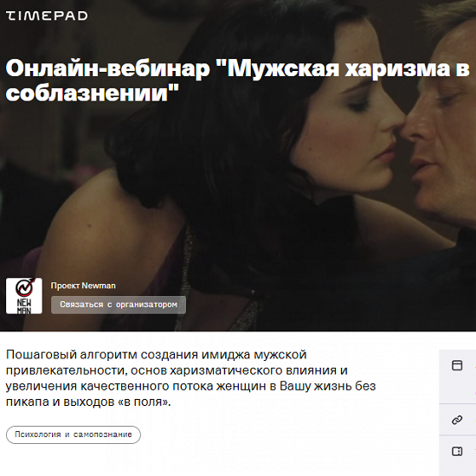Open the Проект Newman organizer link
This screenshot has width=476, height=476.
point(83,286)
